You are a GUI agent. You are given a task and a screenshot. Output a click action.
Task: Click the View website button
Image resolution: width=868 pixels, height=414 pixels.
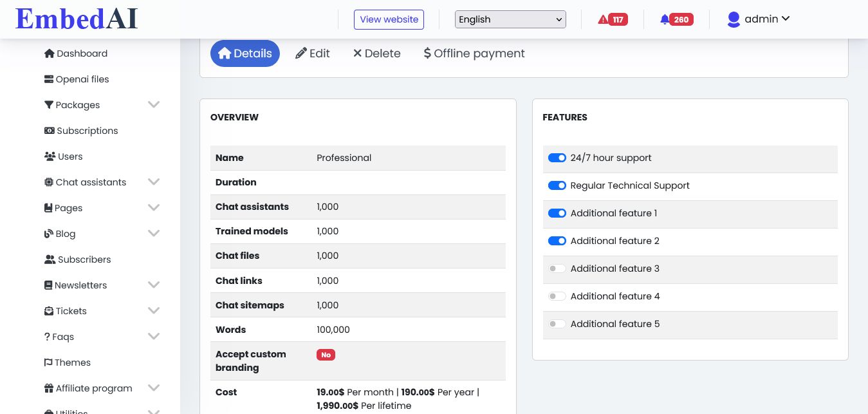pos(389,19)
